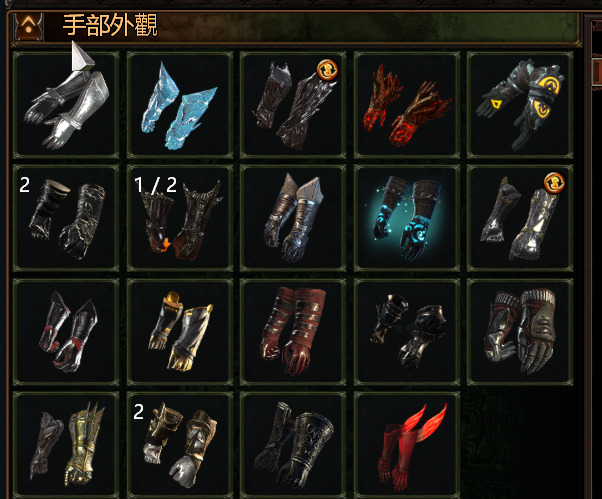Select the brown strapped gloves marked 2
This screenshot has height=499, width=602.
coord(180,445)
